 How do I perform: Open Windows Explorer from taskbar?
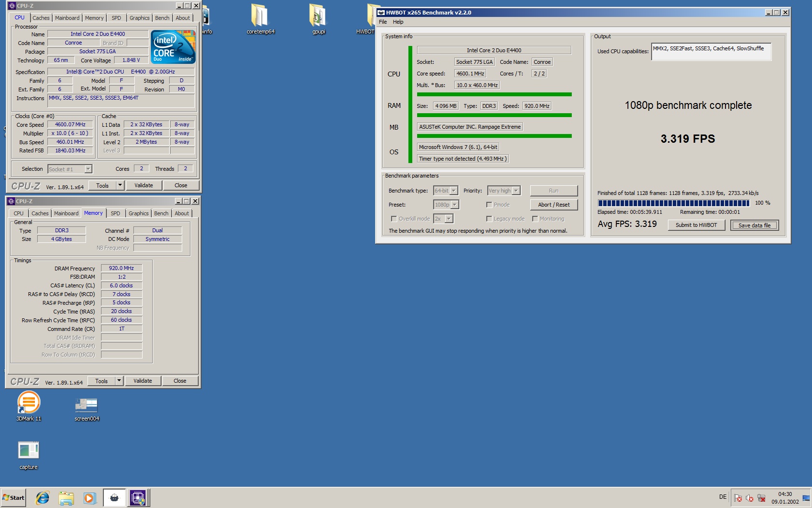click(x=66, y=497)
